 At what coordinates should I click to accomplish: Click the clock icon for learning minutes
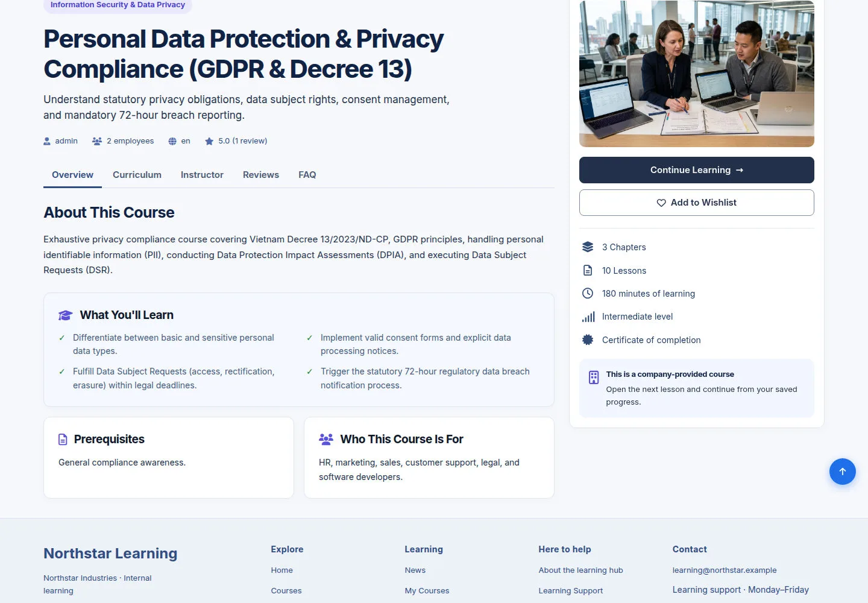[x=588, y=294]
